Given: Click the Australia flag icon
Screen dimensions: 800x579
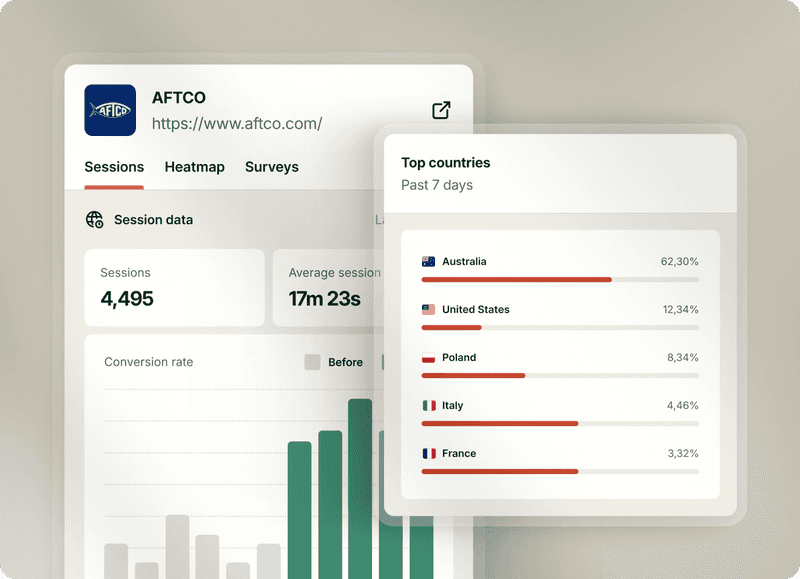Looking at the screenshot, I should [x=428, y=262].
